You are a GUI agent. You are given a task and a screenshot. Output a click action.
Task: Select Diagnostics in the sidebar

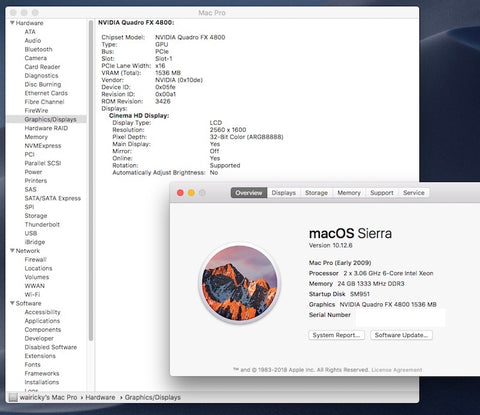click(41, 76)
